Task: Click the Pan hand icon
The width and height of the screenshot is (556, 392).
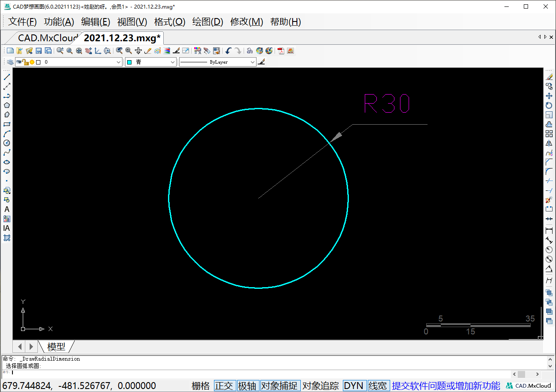Action: pos(89,51)
